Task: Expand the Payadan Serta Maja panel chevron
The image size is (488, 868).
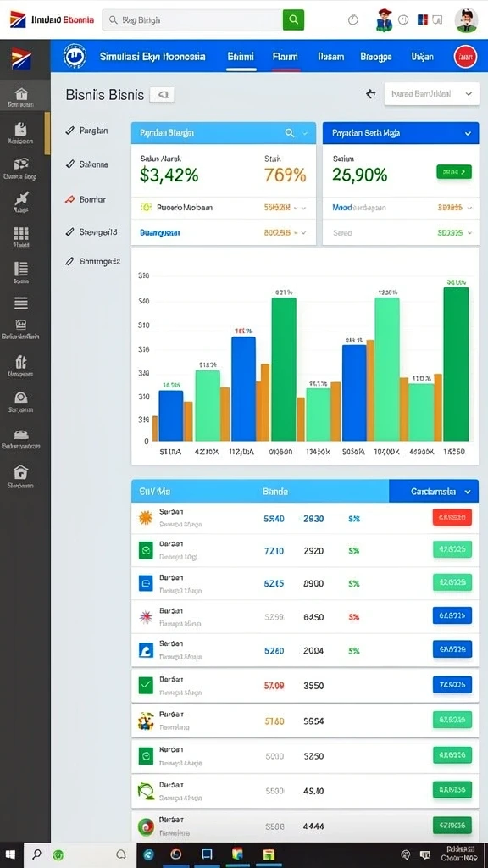Action: click(x=468, y=133)
